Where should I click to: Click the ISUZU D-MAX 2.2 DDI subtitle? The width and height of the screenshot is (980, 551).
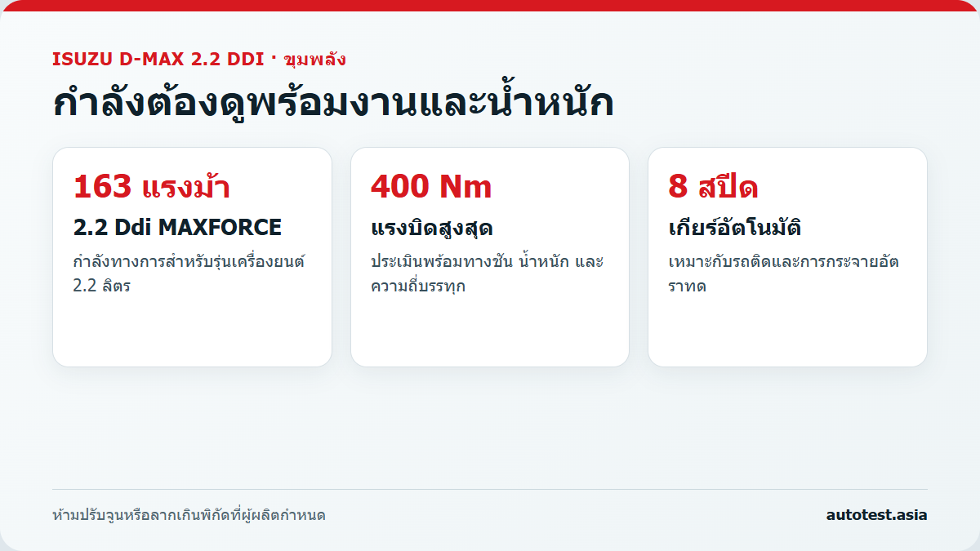click(x=198, y=60)
